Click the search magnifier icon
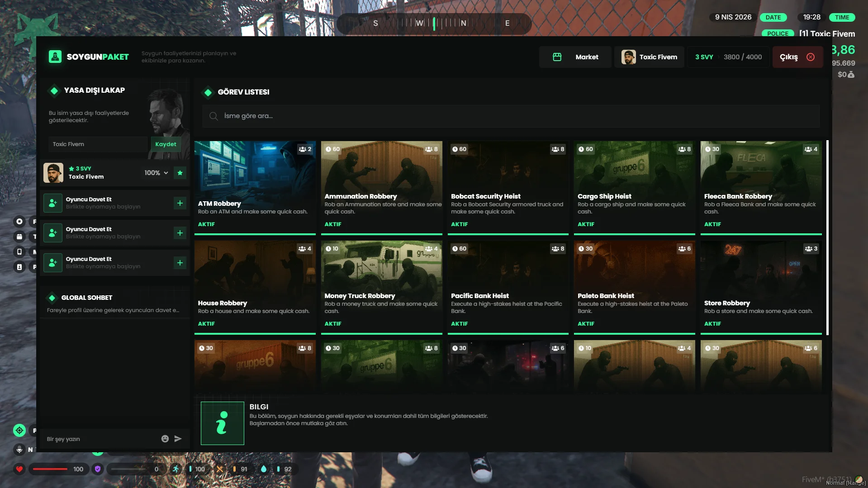 [213, 116]
